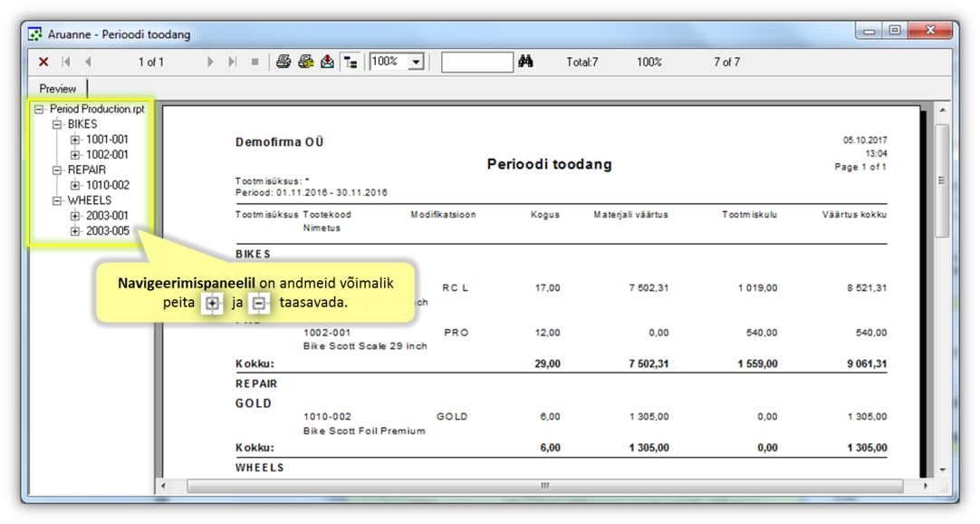Image resolution: width=980 pixels, height=524 pixels.
Task: Select the REPAIR label in the tree
Action: tap(87, 170)
